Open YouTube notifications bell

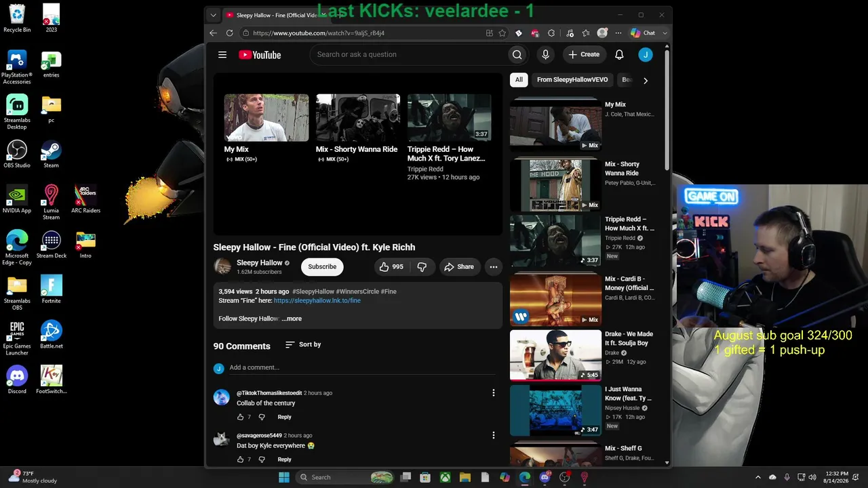click(x=619, y=55)
